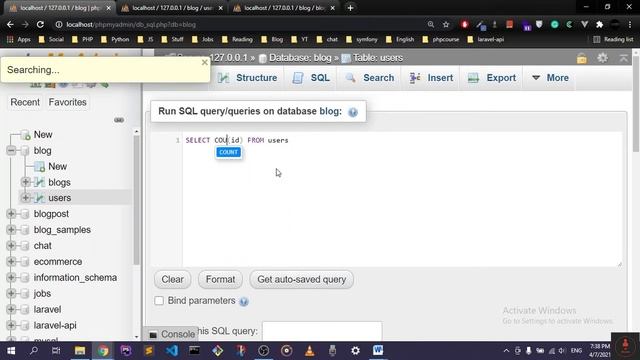Viewport: 640px width, 360px height.
Task: Open the ecommerce database
Action: [x=58, y=262]
